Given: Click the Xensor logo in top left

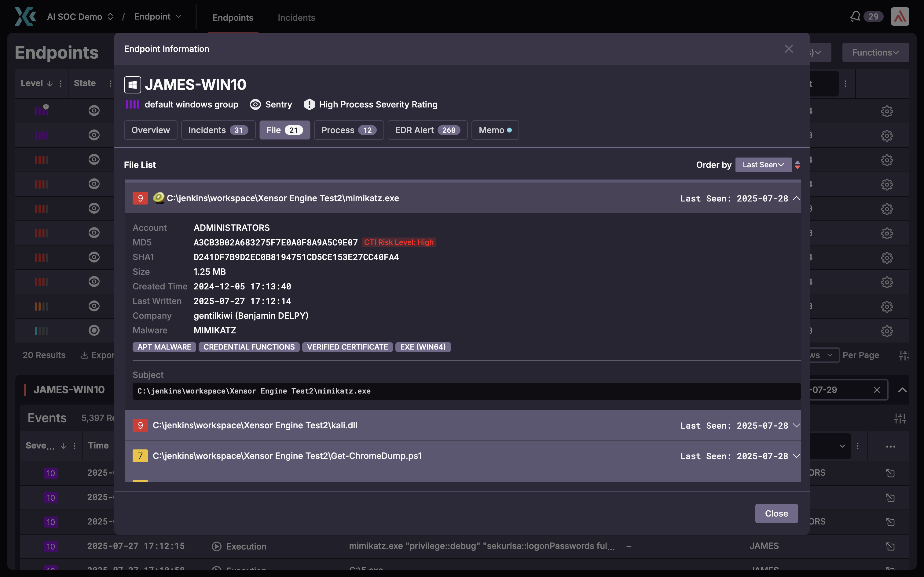Looking at the screenshot, I should [25, 16].
